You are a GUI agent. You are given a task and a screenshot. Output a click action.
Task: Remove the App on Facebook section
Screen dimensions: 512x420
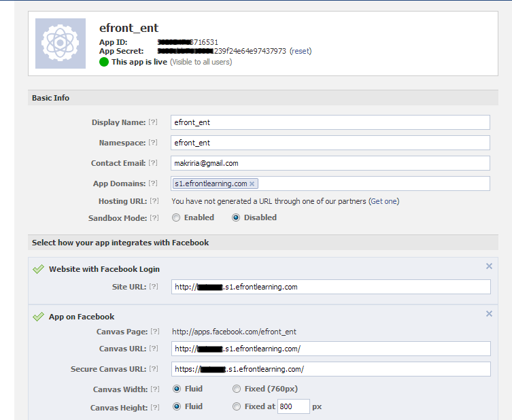tap(489, 314)
